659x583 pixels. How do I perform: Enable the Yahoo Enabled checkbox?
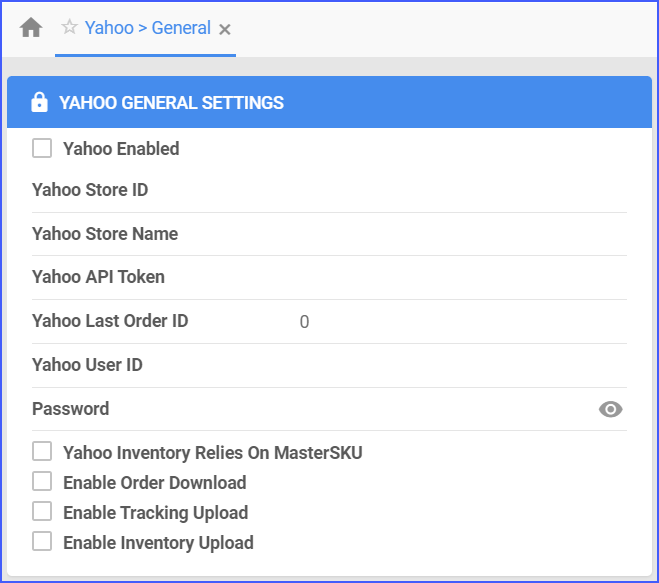42,148
